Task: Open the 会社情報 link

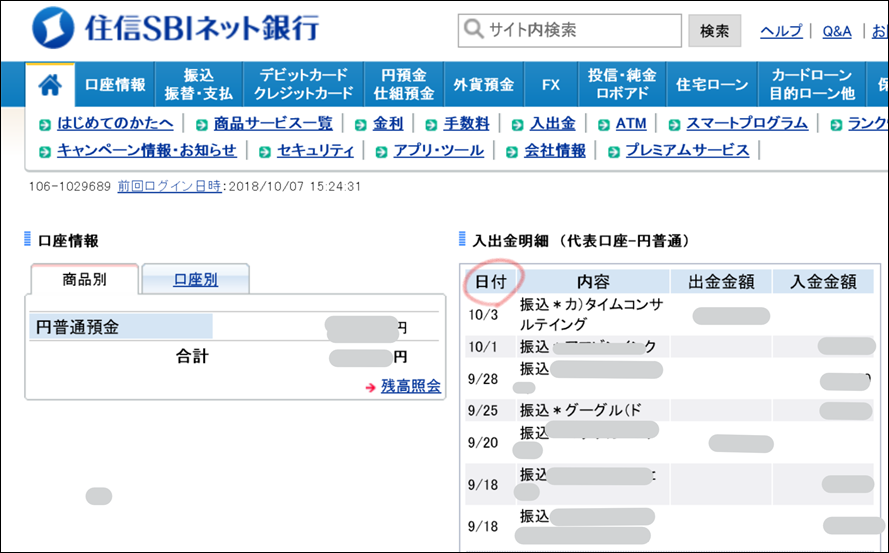Action: [554, 150]
